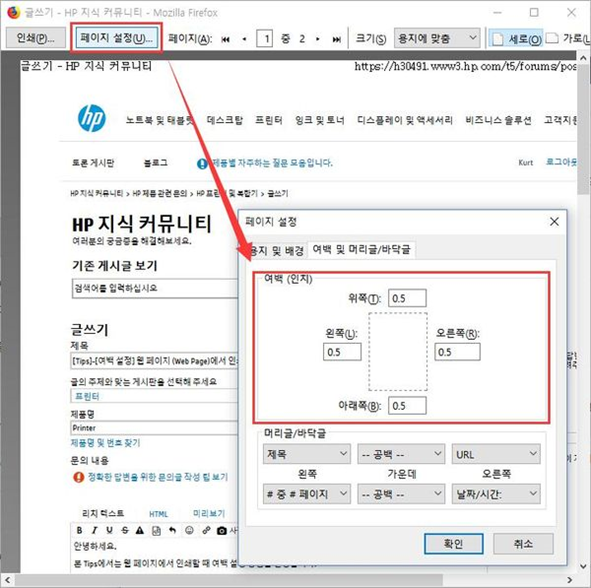
Task: Open the 날짜/시간 footer dropdown
Action: click(496, 494)
